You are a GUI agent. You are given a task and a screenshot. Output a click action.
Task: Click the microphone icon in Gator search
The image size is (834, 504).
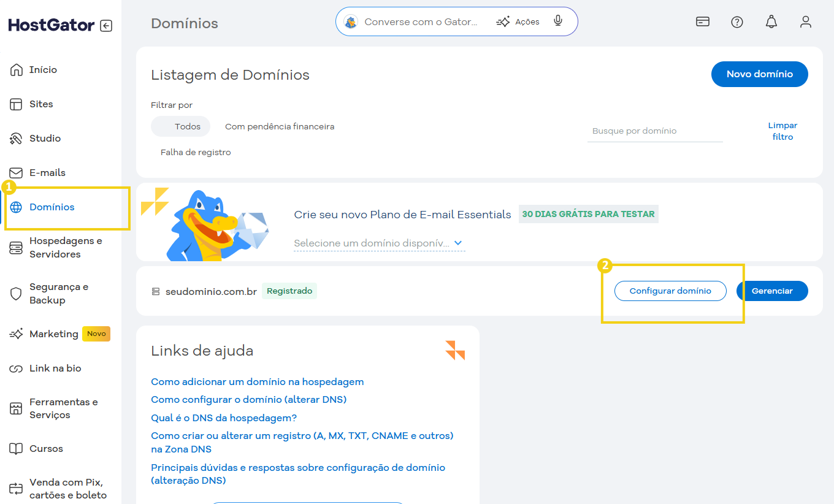[557, 21]
